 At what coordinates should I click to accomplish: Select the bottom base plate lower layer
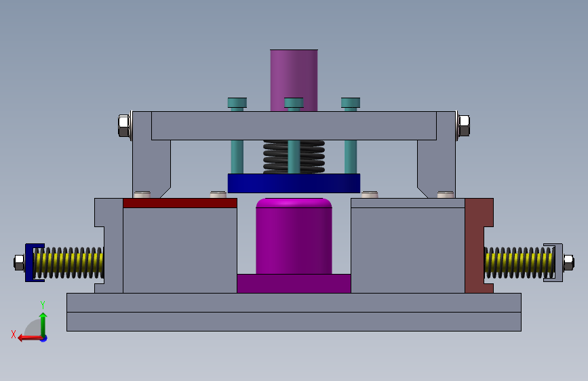(294, 322)
